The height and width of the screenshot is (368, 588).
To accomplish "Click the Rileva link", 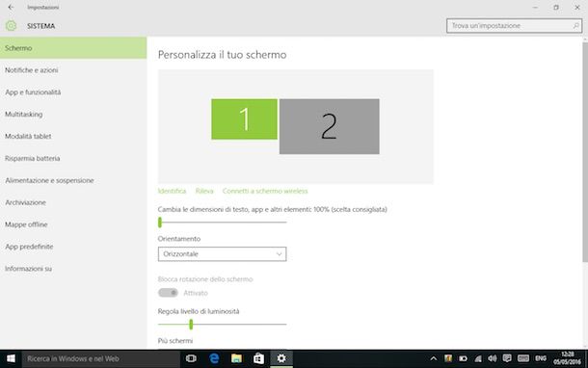I will pos(204,191).
